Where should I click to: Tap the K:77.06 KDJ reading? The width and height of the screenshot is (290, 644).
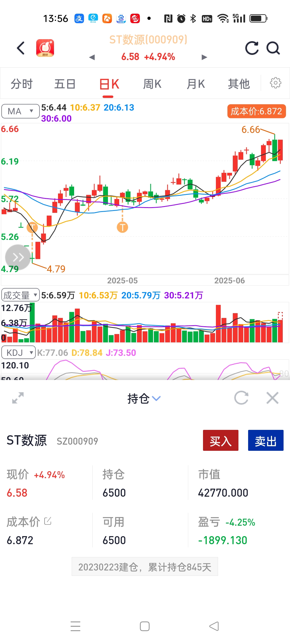[53, 353]
